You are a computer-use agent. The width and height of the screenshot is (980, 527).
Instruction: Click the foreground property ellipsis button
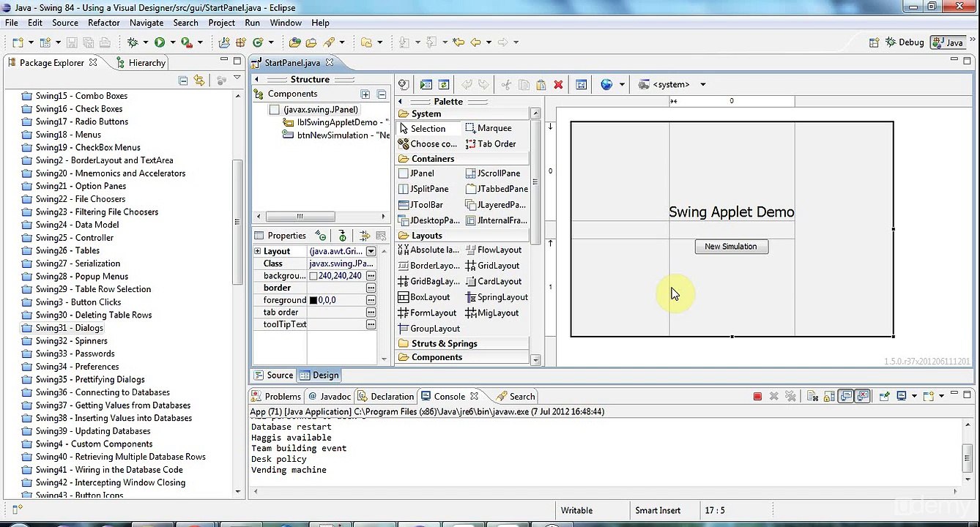371,300
